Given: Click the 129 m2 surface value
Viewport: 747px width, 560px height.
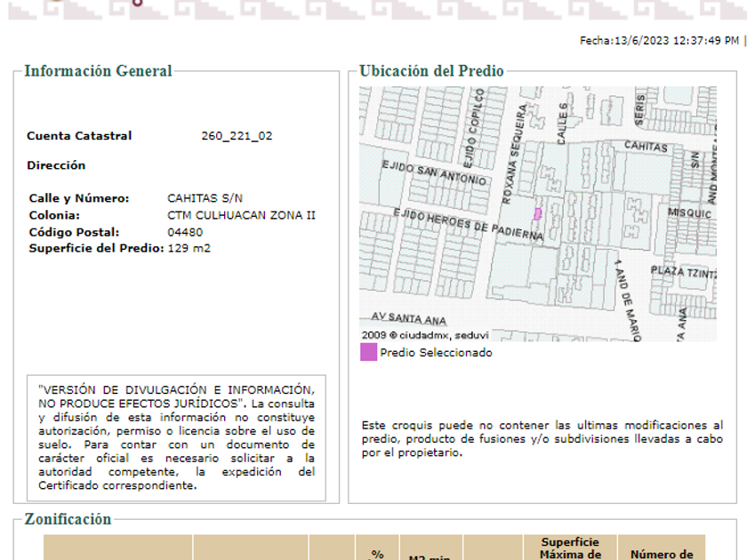Looking at the screenshot, I should 189,248.
